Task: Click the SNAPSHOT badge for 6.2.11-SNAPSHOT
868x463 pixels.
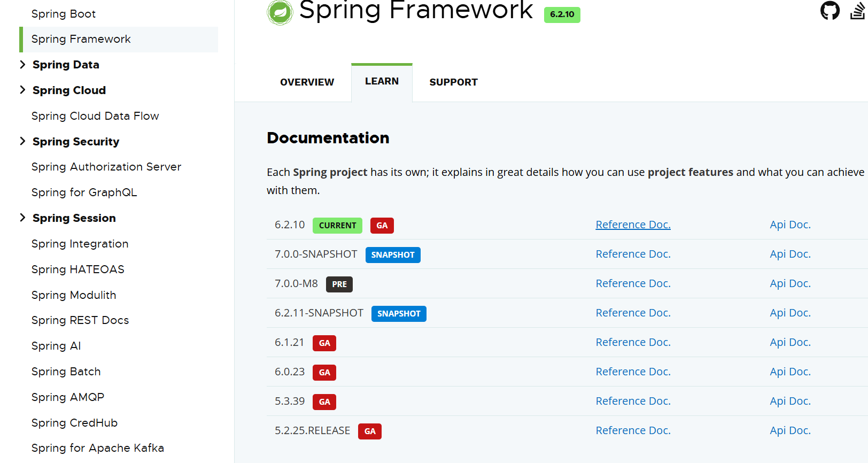Action: tap(399, 314)
